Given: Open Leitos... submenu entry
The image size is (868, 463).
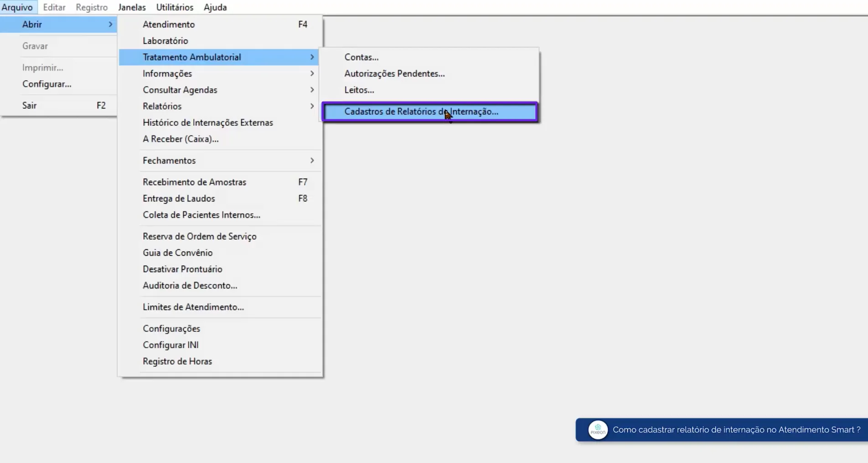Looking at the screenshot, I should (x=429, y=90).
